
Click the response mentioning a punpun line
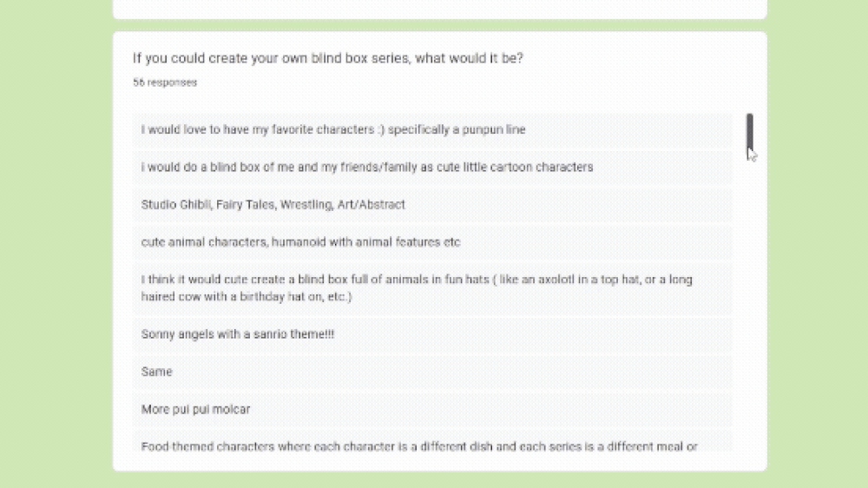(333, 130)
